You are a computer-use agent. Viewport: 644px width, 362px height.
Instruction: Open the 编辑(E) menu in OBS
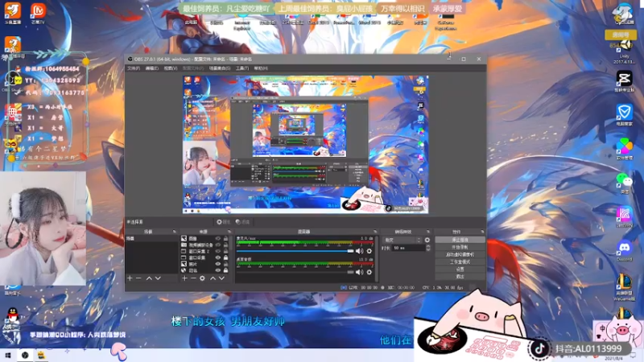[x=151, y=68]
